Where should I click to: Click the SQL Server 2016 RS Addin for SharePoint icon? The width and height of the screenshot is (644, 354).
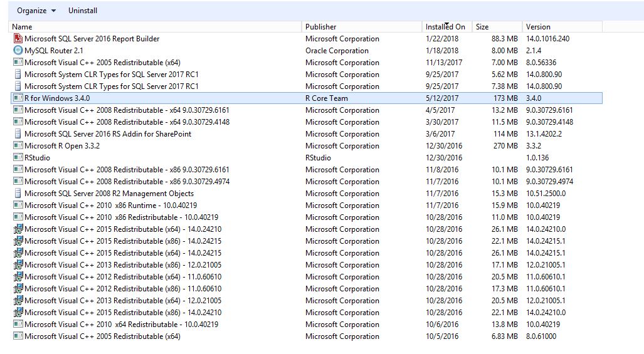pyautogui.click(x=18, y=133)
